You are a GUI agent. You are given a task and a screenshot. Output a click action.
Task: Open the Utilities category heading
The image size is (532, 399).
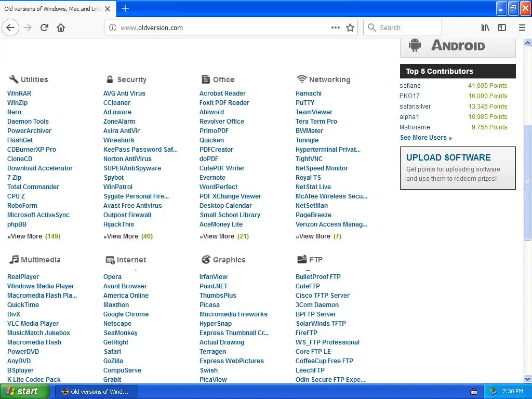pos(34,79)
